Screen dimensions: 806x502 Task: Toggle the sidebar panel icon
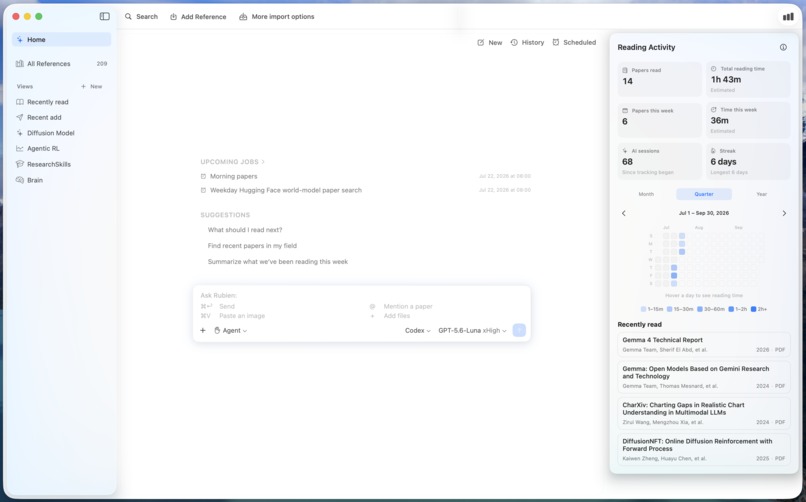pyautogui.click(x=104, y=16)
